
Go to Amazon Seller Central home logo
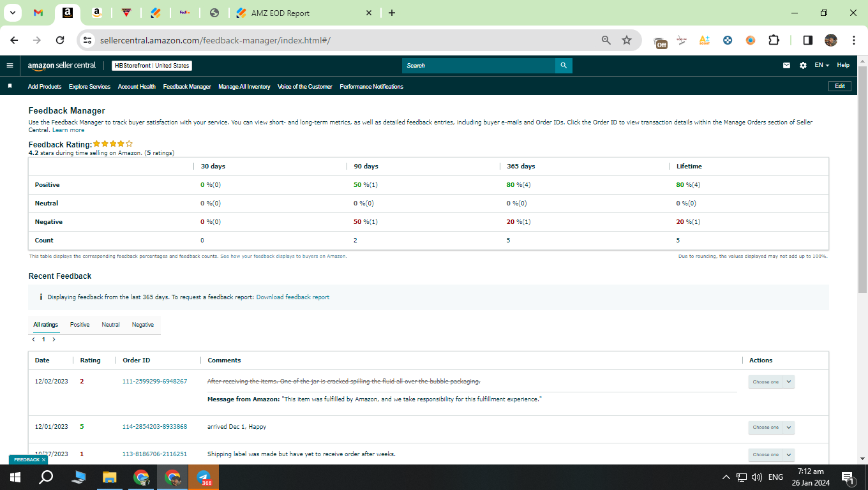[x=62, y=65]
